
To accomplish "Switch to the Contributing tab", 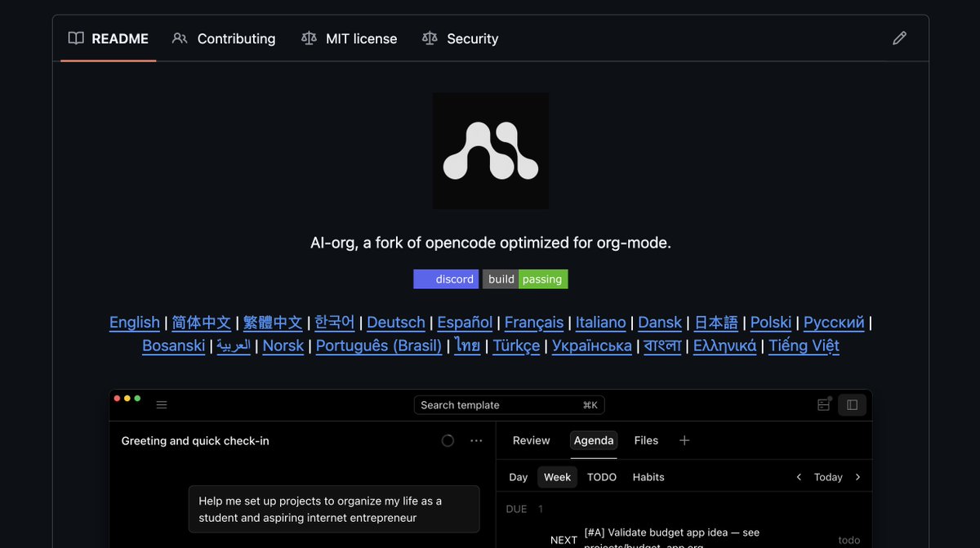I will pos(224,38).
